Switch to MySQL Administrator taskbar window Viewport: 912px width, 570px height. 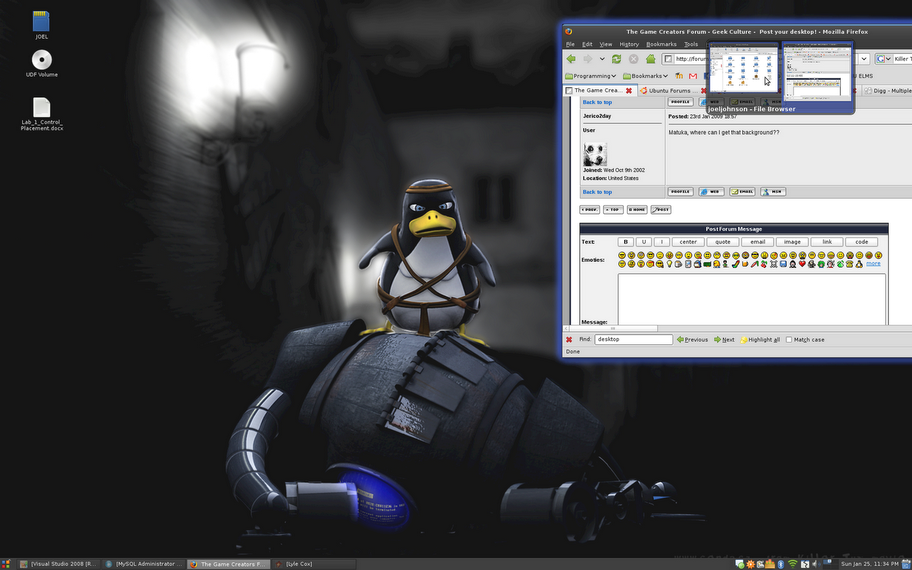144,564
